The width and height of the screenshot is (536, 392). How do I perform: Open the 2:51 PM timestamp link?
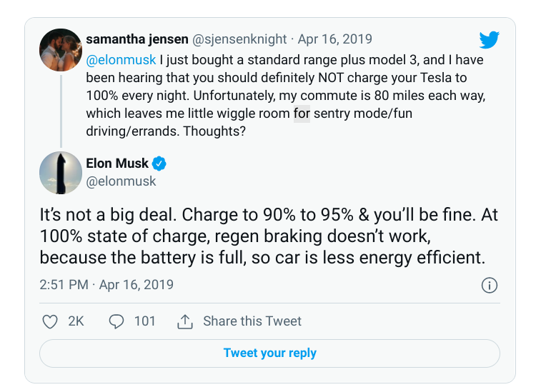64,285
